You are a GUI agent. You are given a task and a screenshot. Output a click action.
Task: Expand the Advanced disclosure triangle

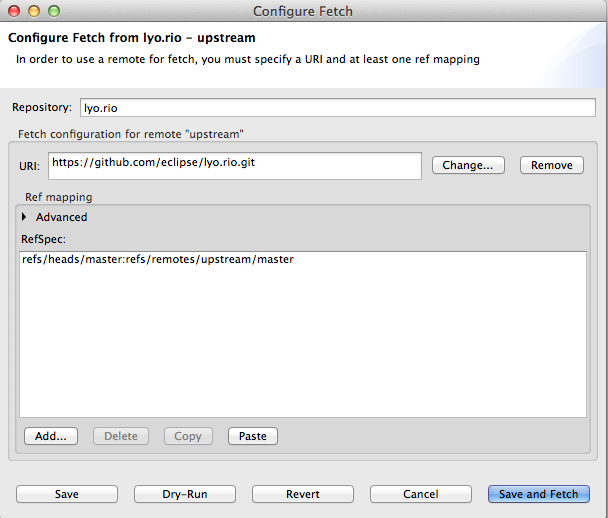[x=24, y=217]
